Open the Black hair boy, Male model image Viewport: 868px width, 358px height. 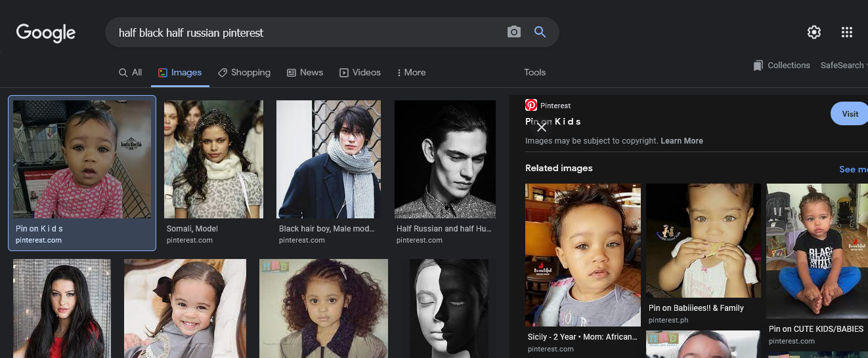click(328, 159)
